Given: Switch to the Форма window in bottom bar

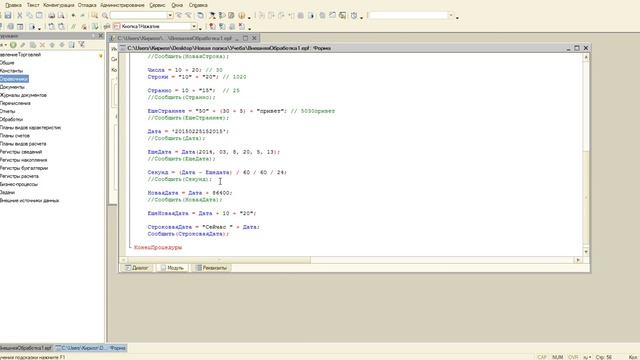Looking at the screenshot, I should click(x=91, y=348).
